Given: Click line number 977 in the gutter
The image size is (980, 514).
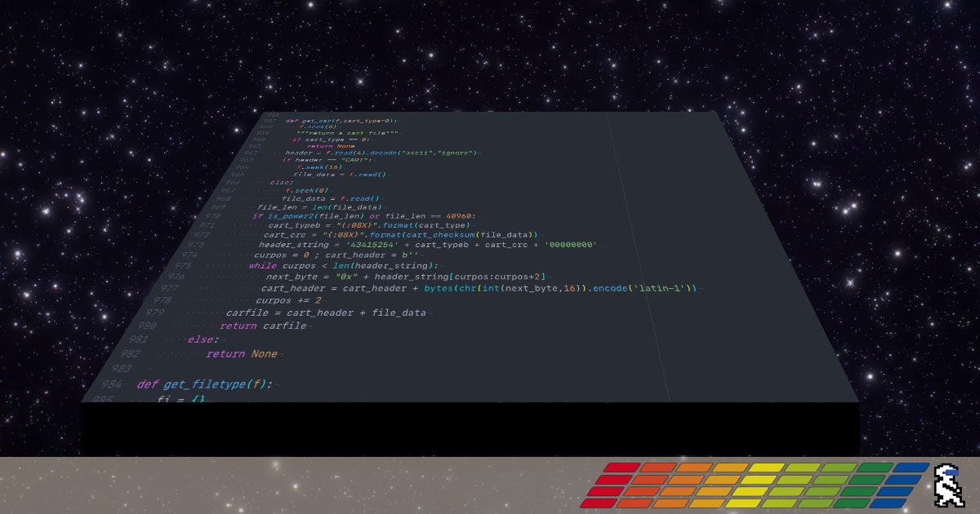Looking at the screenshot, I should pyautogui.click(x=171, y=288).
